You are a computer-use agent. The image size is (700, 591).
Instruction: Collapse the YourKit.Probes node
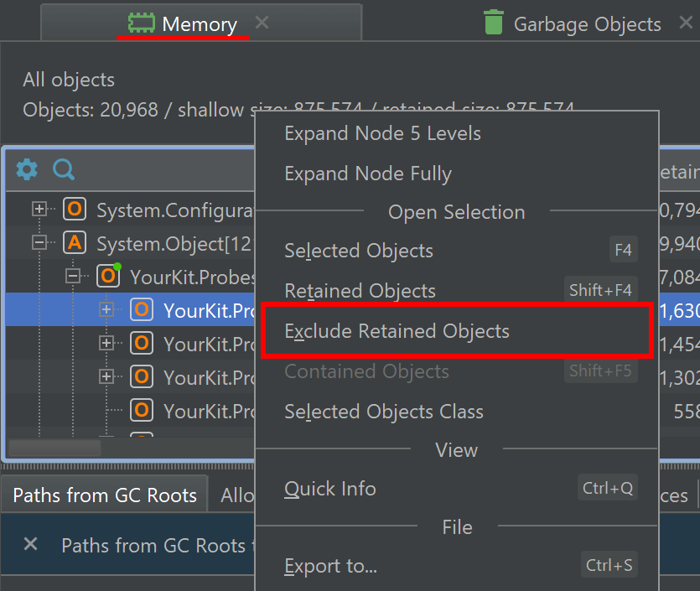(x=73, y=276)
